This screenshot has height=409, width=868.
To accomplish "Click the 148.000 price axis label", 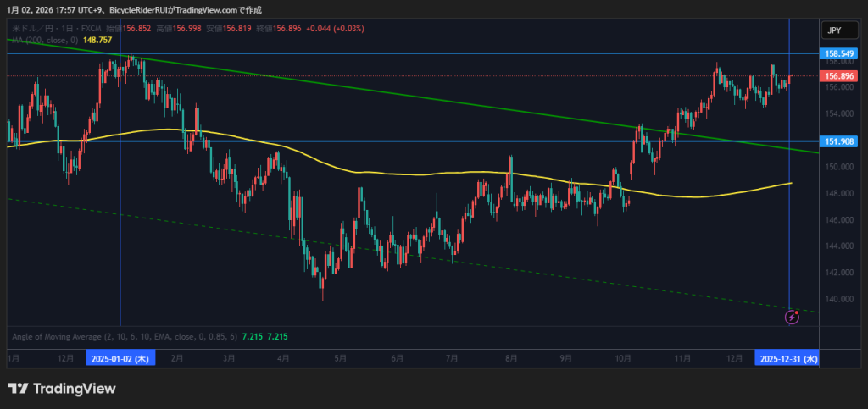I will [x=838, y=193].
